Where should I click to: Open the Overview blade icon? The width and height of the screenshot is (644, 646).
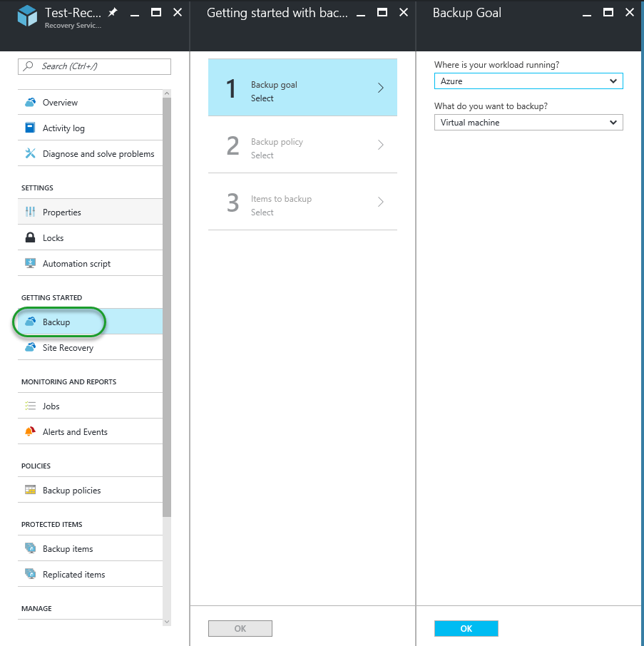pos(29,101)
